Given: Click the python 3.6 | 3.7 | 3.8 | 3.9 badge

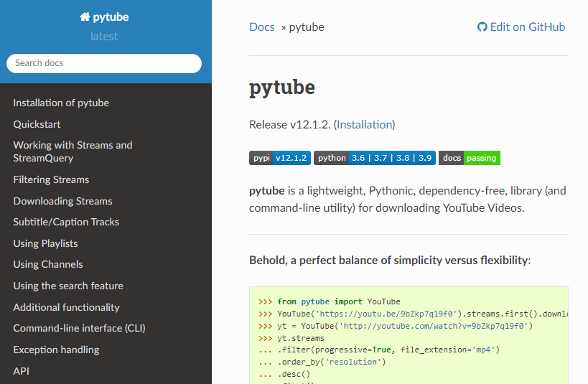Looking at the screenshot, I should (375, 158).
